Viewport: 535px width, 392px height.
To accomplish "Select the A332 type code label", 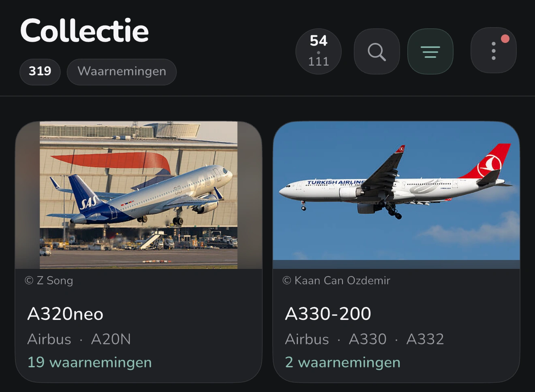I will (425, 339).
